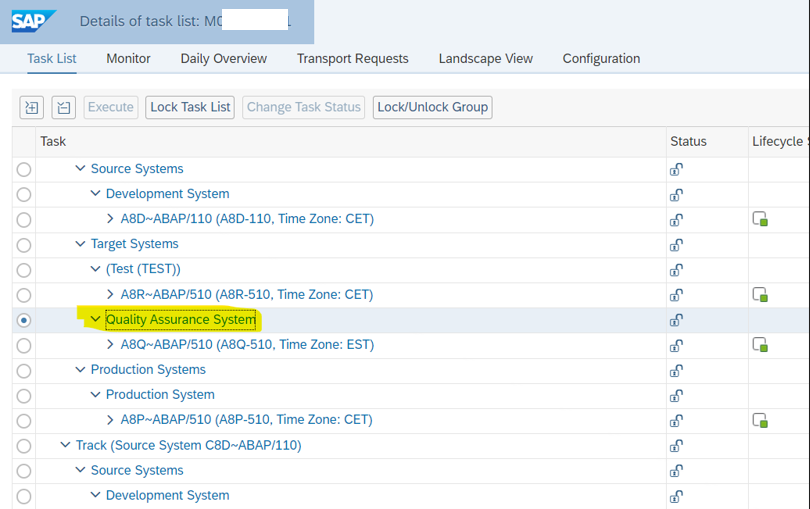
Task: Select radio button for Quality Assurance System row
Action: pyautogui.click(x=24, y=320)
